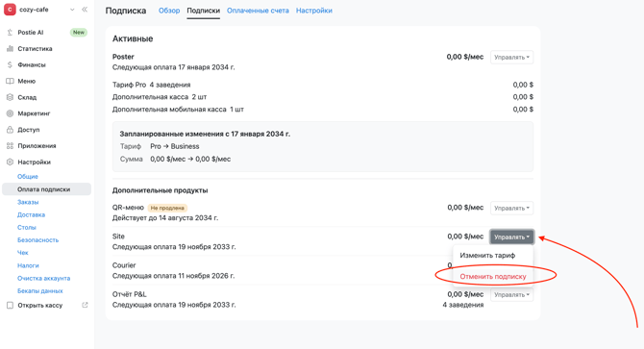Expand the cozy-cafe account chevron
Viewport: 644px width, 349px height.
click(72, 10)
